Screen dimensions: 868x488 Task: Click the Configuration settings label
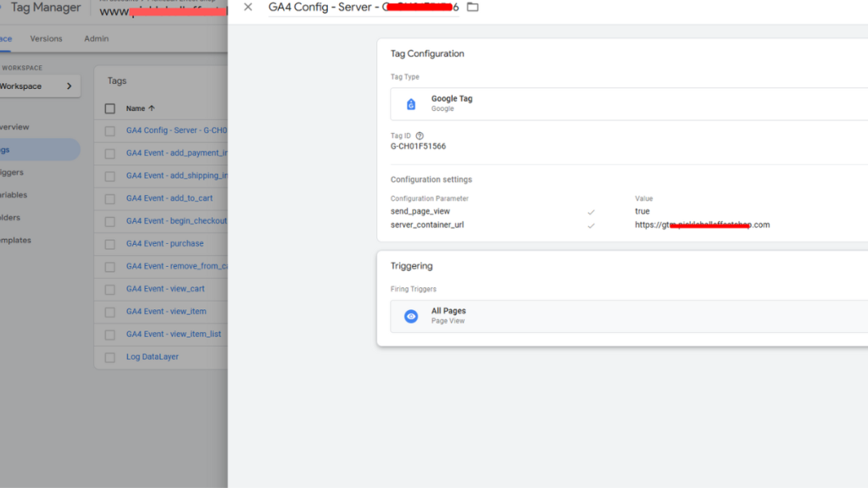pyautogui.click(x=431, y=180)
